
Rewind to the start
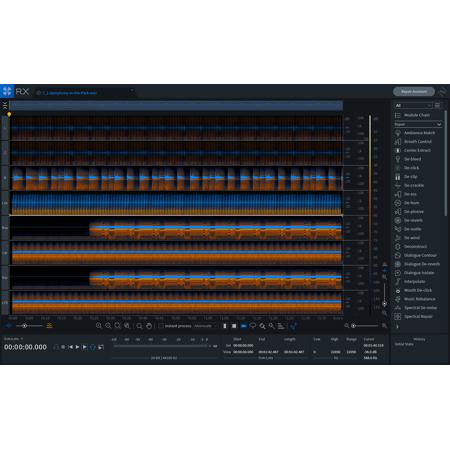tap(70, 347)
